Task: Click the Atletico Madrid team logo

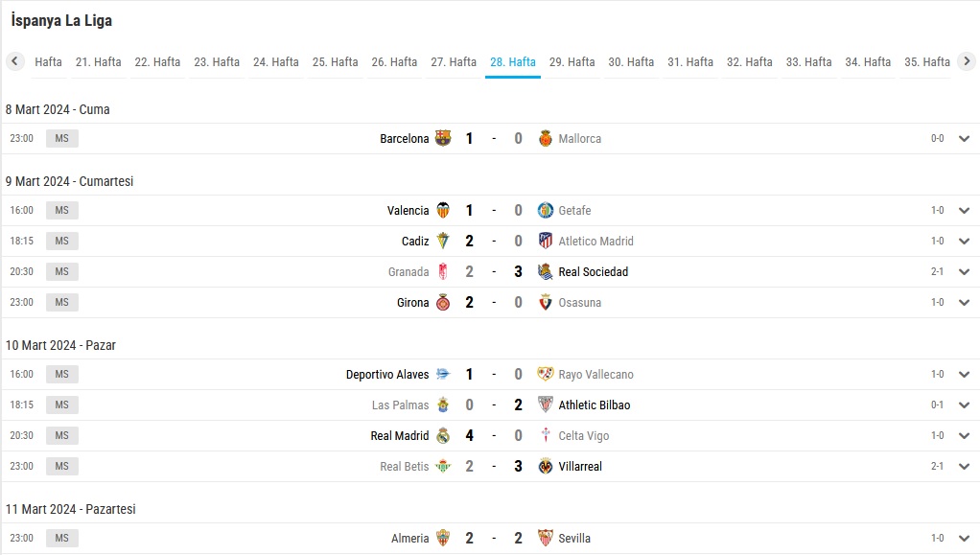Action: pyautogui.click(x=546, y=241)
